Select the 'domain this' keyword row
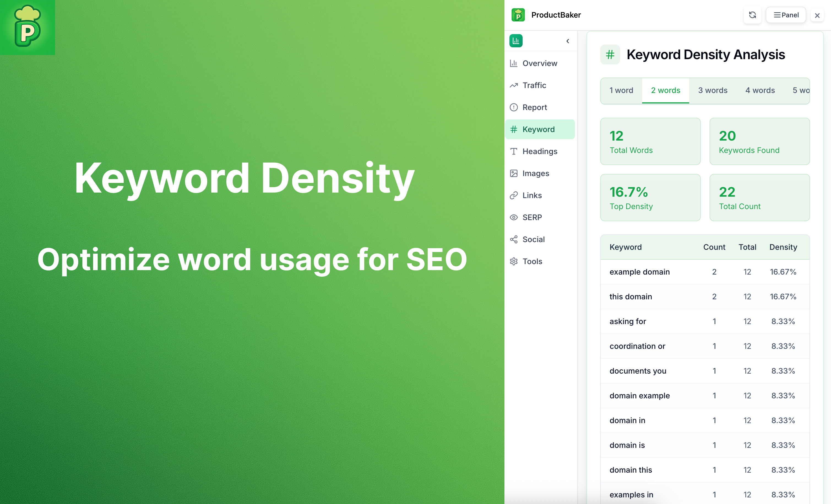This screenshot has width=831, height=504. [705, 470]
